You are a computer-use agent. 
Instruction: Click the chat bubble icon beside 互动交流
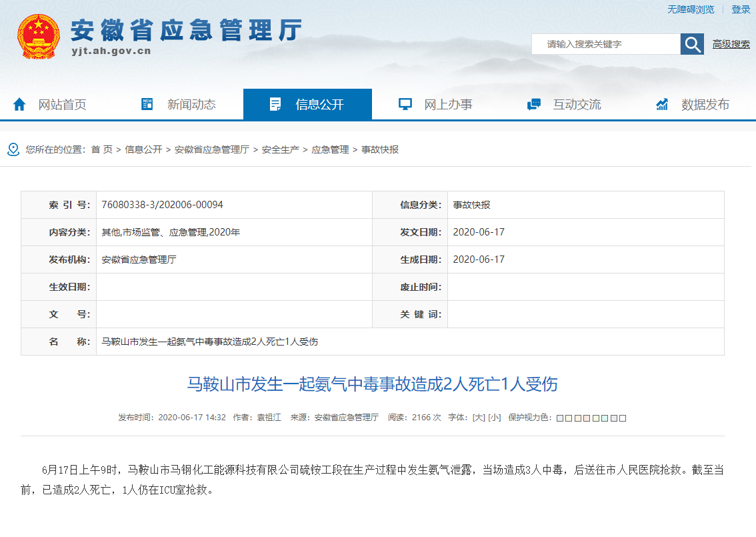click(x=533, y=104)
